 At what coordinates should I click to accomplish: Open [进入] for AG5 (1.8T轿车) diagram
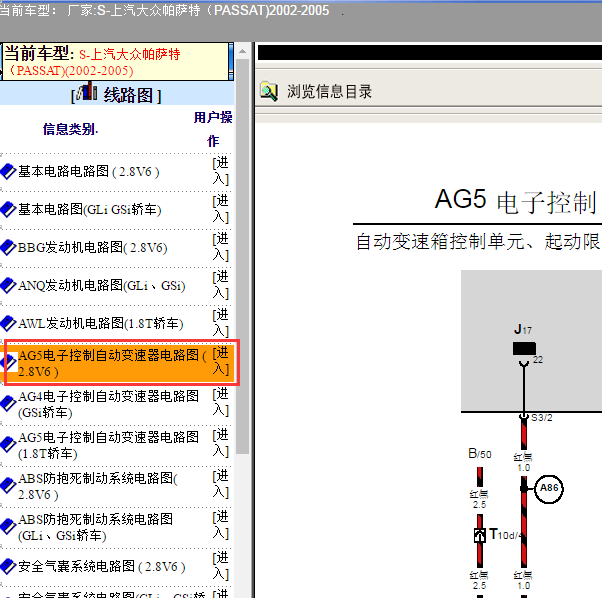[x=221, y=443]
